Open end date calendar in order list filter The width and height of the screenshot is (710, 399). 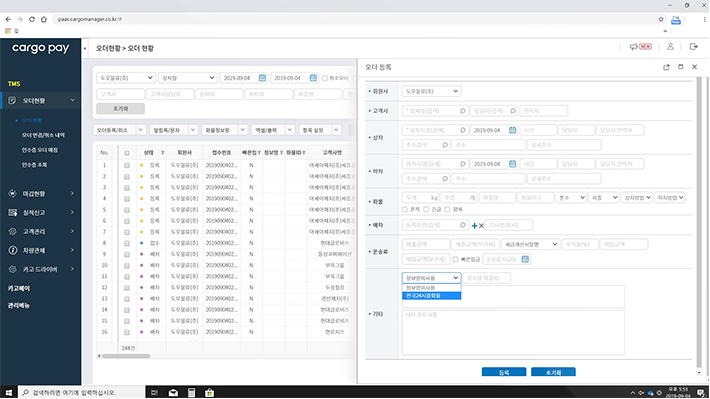(x=313, y=78)
